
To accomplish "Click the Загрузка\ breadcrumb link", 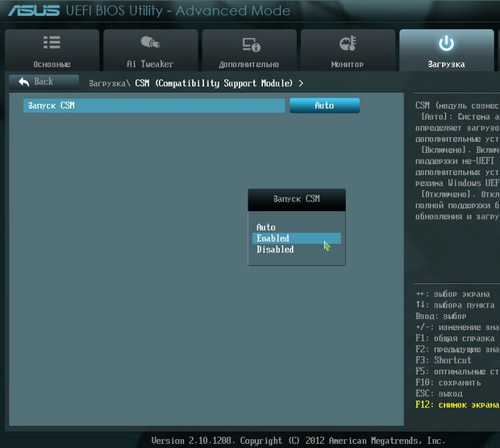I will [110, 84].
